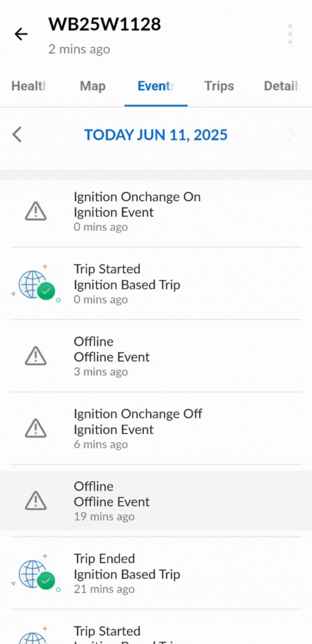Viewport: 312px width, 644px height.
Task: Tap the back arrow beside WB25W1128
Action: tap(21, 34)
